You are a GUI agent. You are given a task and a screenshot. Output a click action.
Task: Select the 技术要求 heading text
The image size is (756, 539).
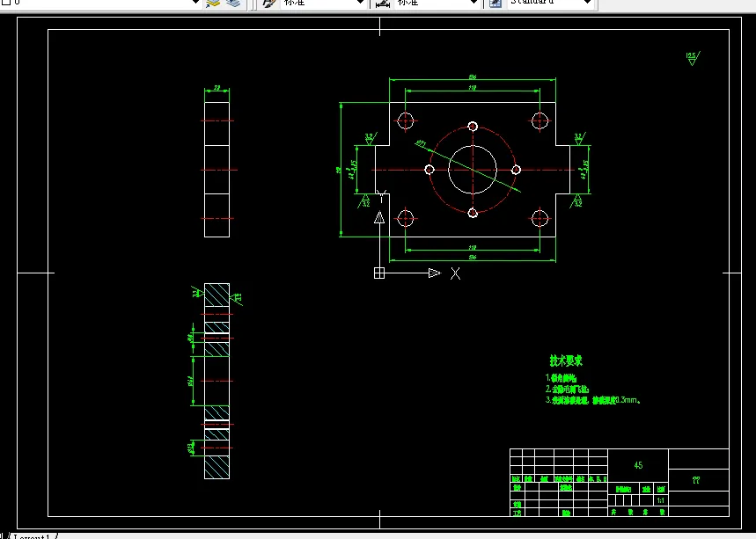[566, 361]
